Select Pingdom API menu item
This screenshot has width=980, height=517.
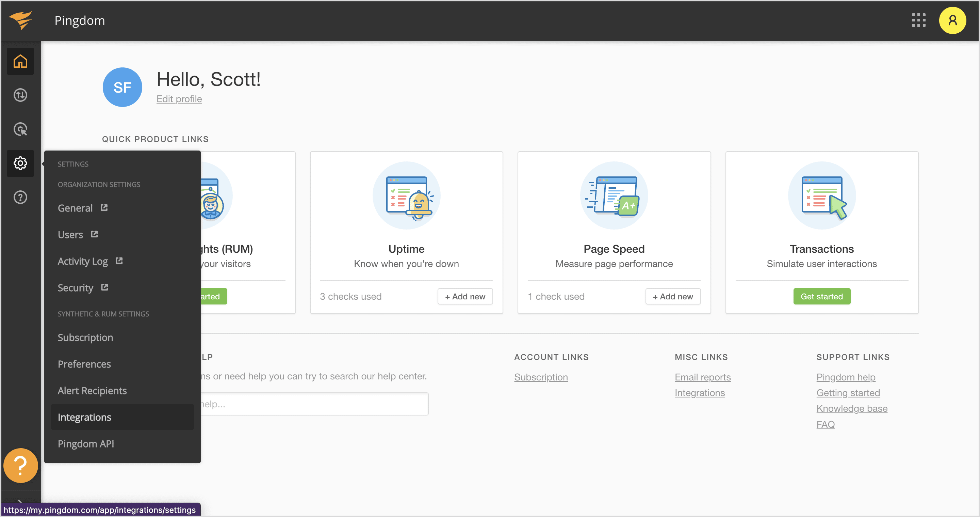(x=122, y=444)
